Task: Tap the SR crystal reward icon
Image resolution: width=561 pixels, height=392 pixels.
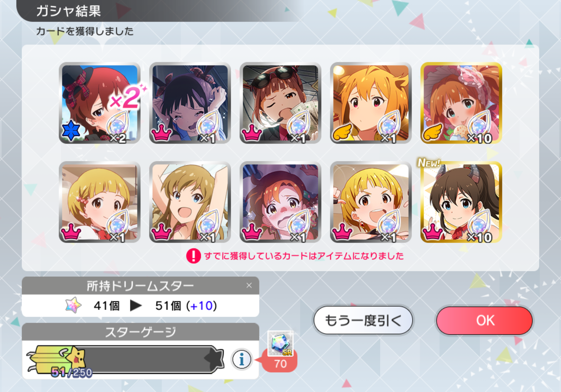Action: coord(280,344)
